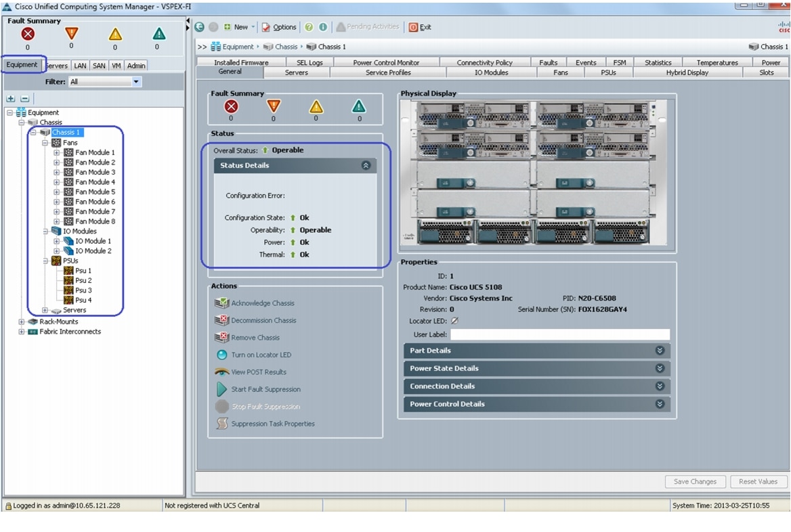Click the Exit button in toolbar
Viewport: 791px width, 532px height.
coord(419,27)
